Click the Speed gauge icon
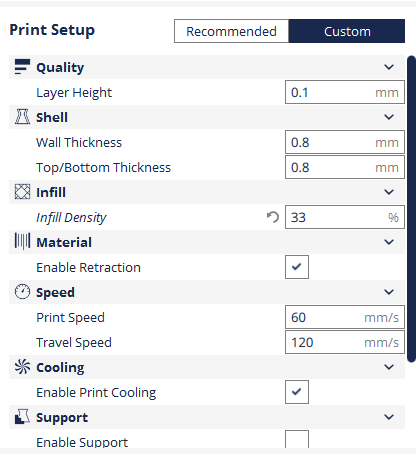 coord(22,292)
